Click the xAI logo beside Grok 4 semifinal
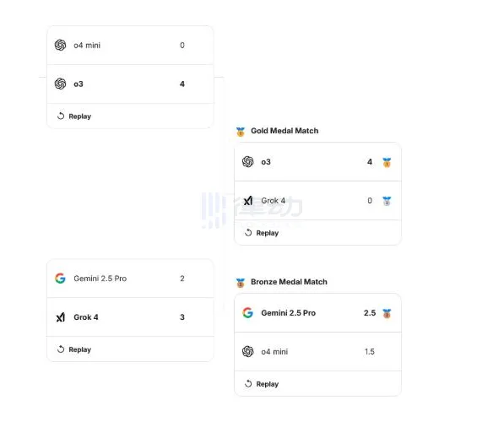Viewport: 504px width, 422px height. pyautogui.click(x=61, y=317)
